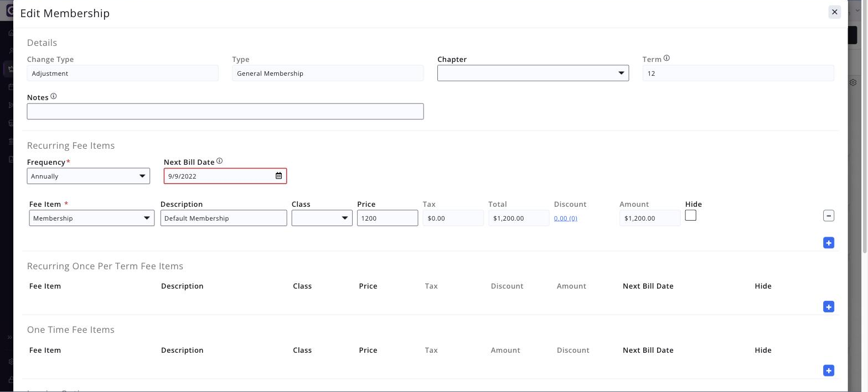Image resolution: width=868 pixels, height=392 pixels.
Task: Expand the Class dropdown in Recurring Fee Items
Action: (322, 218)
